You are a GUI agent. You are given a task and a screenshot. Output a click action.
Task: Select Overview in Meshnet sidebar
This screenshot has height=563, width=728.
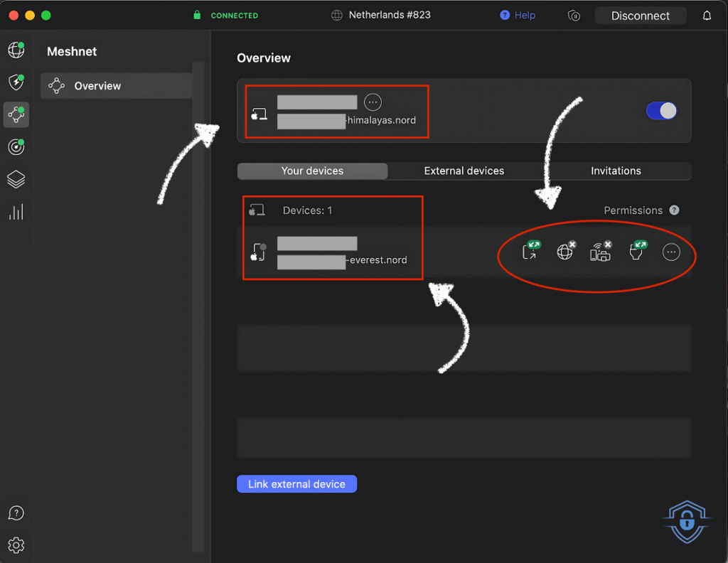pyautogui.click(x=117, y=86)
